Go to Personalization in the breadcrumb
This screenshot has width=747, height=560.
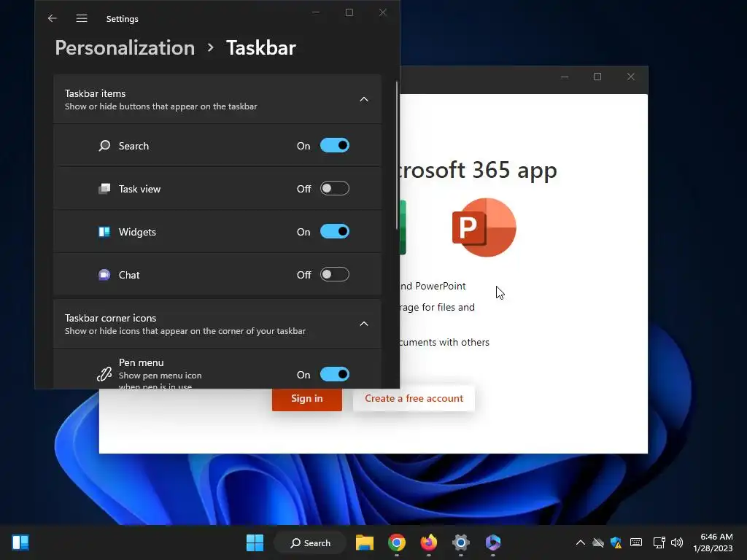[125, 47]
